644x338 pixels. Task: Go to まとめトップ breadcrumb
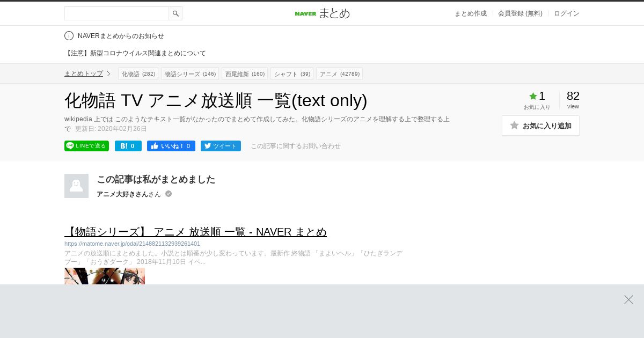[x=84, y=74]
